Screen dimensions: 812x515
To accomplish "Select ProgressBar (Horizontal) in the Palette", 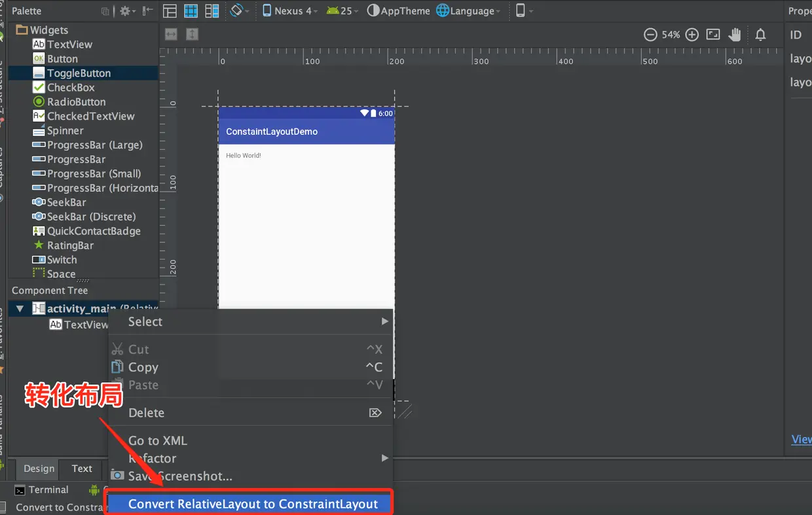I will [95, 188].
